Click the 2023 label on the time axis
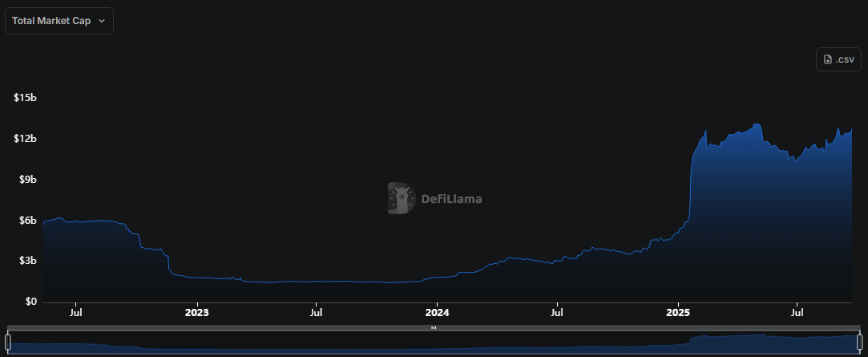The height and width of the screenshot is (357, 868). (x=196, y=312)
